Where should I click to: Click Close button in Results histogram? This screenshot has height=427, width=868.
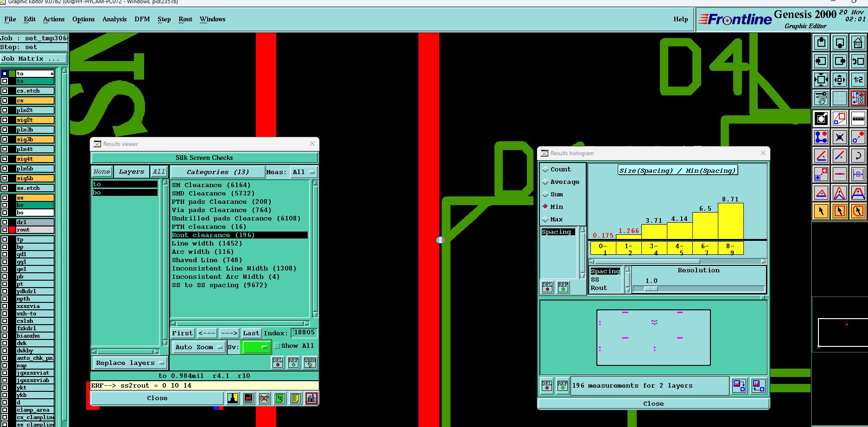click(x=653, y=403)
